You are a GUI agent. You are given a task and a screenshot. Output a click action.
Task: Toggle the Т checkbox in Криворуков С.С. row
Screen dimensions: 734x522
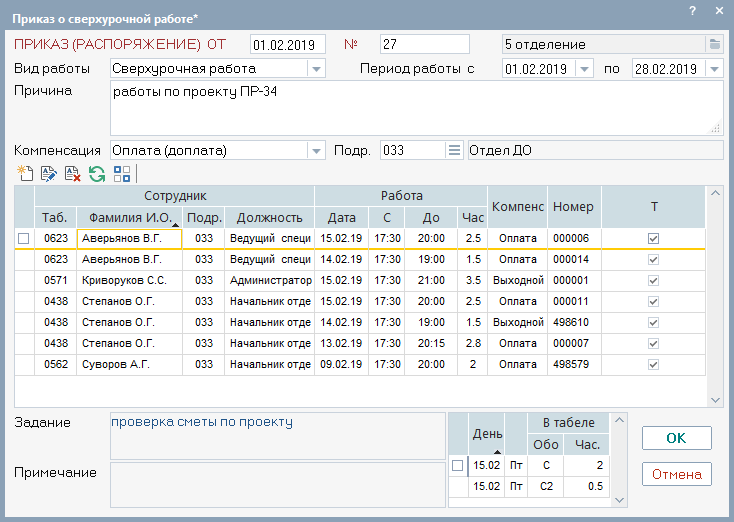click(x=653, y=280)
